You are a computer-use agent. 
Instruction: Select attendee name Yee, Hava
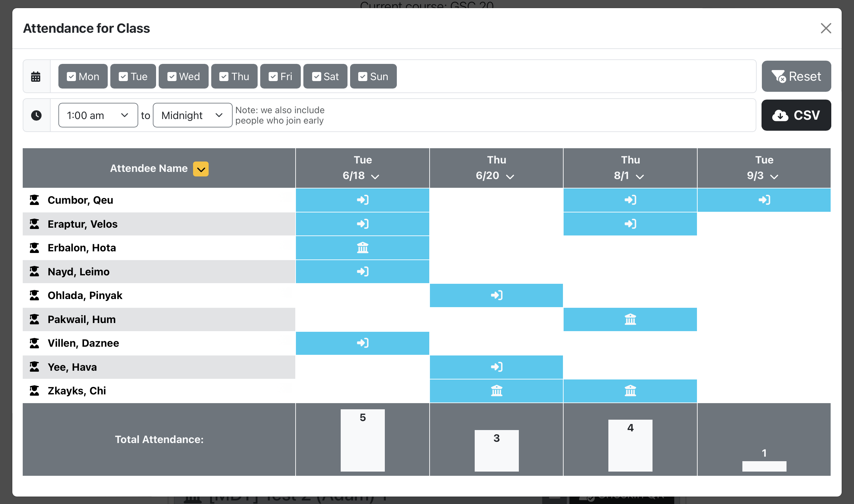pos(72,367)
